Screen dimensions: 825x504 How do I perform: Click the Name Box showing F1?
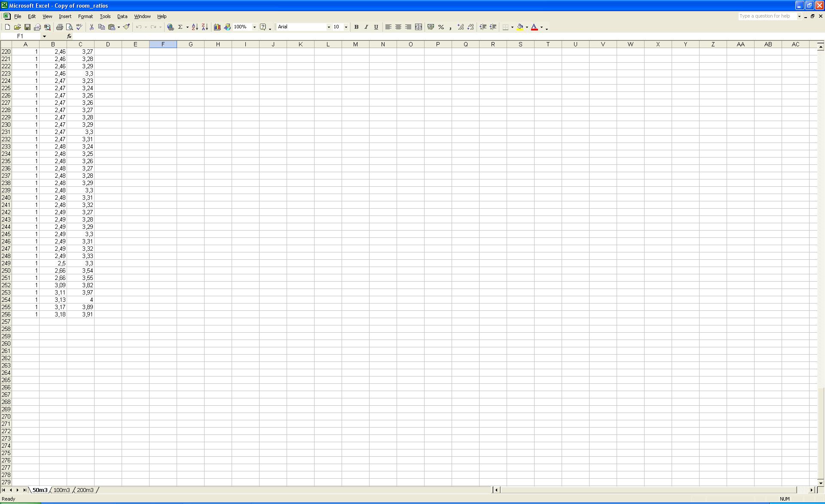pyautogui.click(x=21, y=36)
